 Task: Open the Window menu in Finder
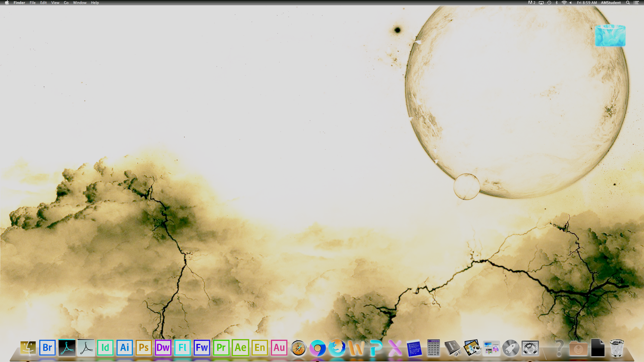pyautogui.click(x=80, y=3)
